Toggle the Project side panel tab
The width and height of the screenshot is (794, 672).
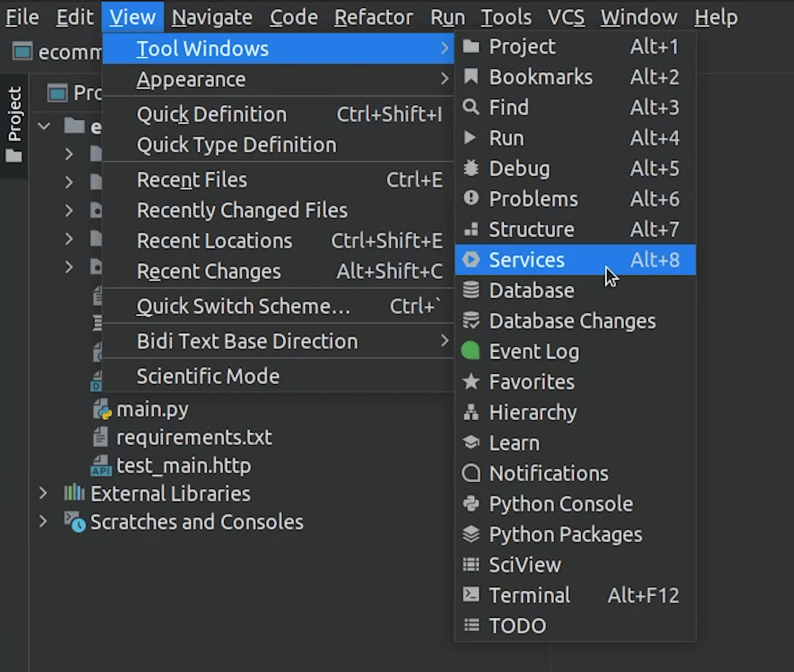pos(14,123)
